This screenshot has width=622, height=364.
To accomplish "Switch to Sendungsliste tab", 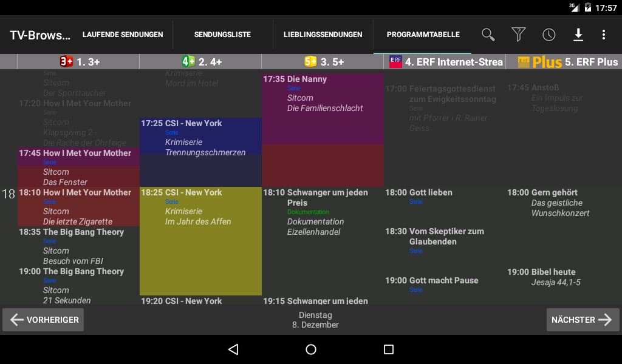I will click(222, 35).
